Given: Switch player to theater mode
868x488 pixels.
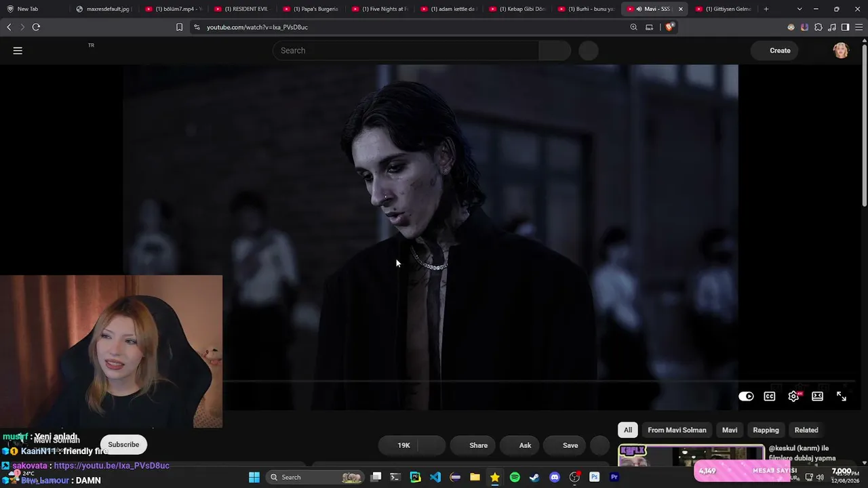Looking at the screenshot, I should point(818,396).
